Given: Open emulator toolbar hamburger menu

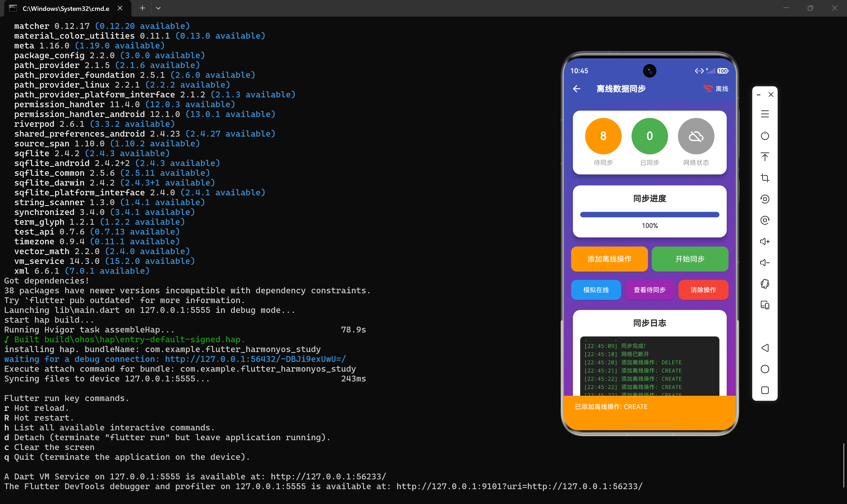Looking at the screenshot, I should click(x=765, y=114).
